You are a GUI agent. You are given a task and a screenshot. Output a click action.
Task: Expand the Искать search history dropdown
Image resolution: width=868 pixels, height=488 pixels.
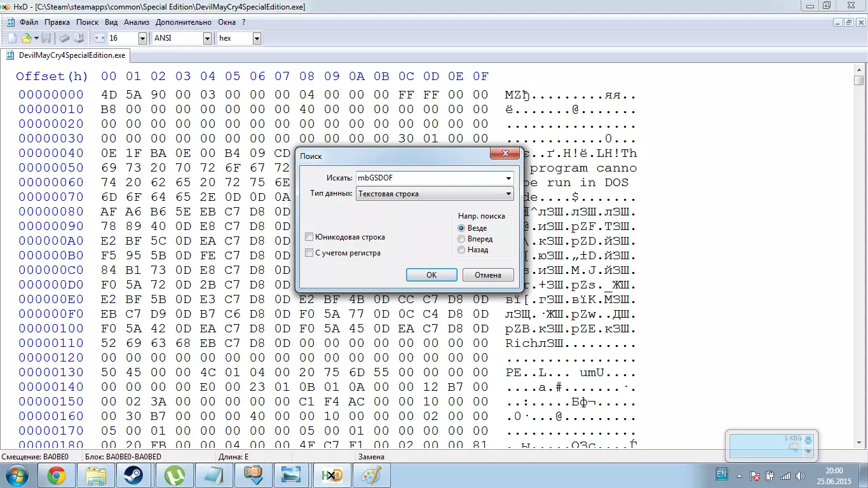509,178
